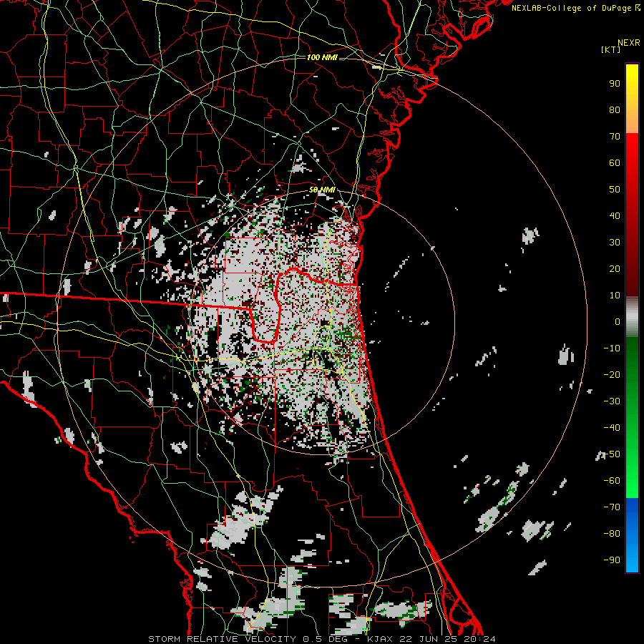Click the 60 knot scale value
This screenshot has height=644, width=644.
pos(615,162)
